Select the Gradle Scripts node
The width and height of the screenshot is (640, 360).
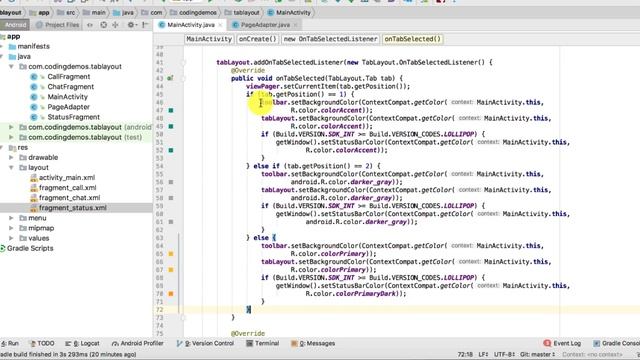click(30, 248)
